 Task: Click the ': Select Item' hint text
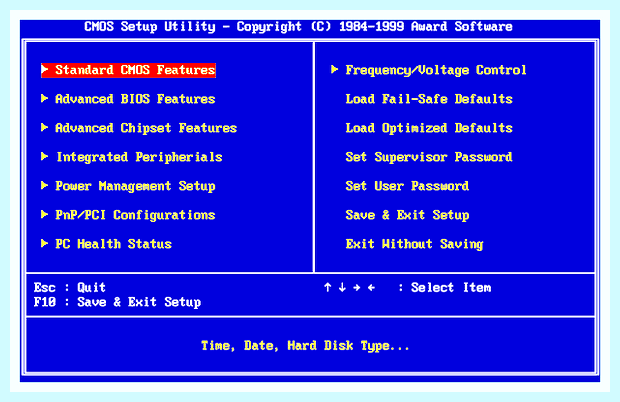tap(445, 288)
